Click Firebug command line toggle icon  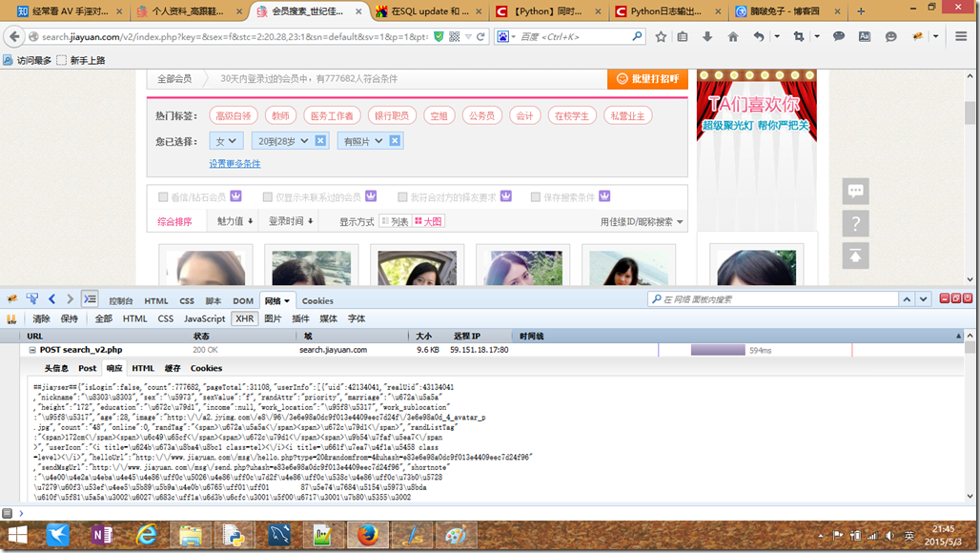pyautogui.click(x=90, y=299)
